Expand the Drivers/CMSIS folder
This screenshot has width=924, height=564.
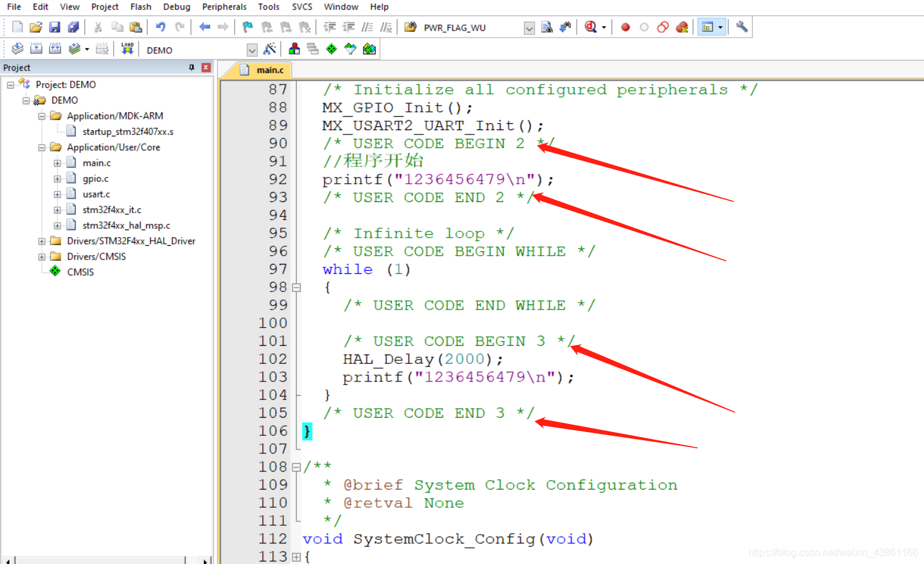[41, 256]
